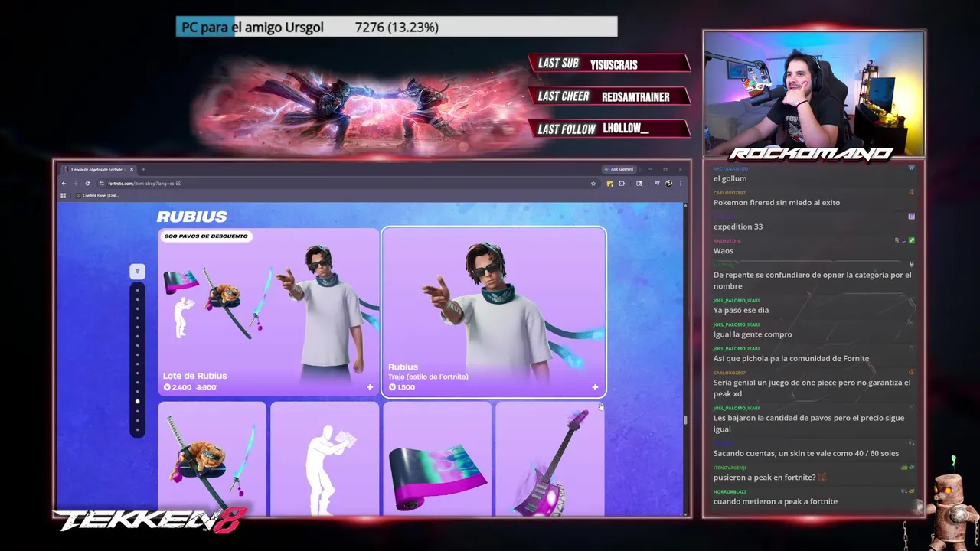
Task: Click chat message 'Seria genial un juego de one piece'
Action: click(x=812, y=388)
